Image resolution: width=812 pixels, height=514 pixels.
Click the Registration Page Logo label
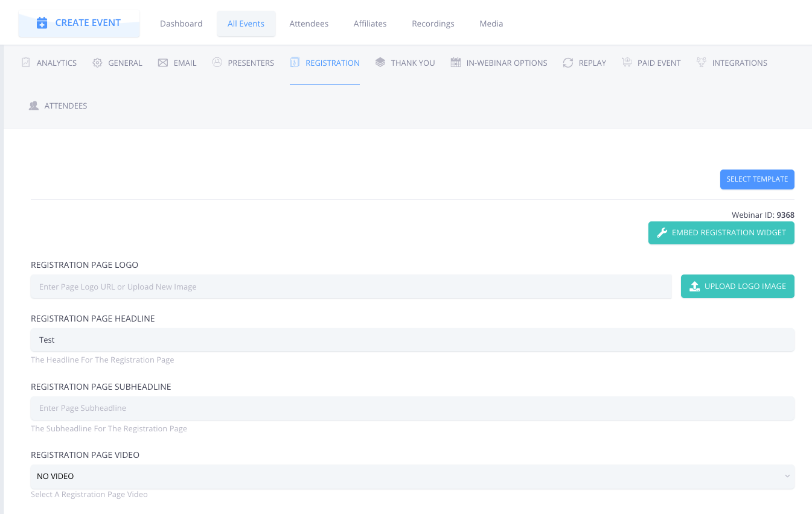[85, 265]
